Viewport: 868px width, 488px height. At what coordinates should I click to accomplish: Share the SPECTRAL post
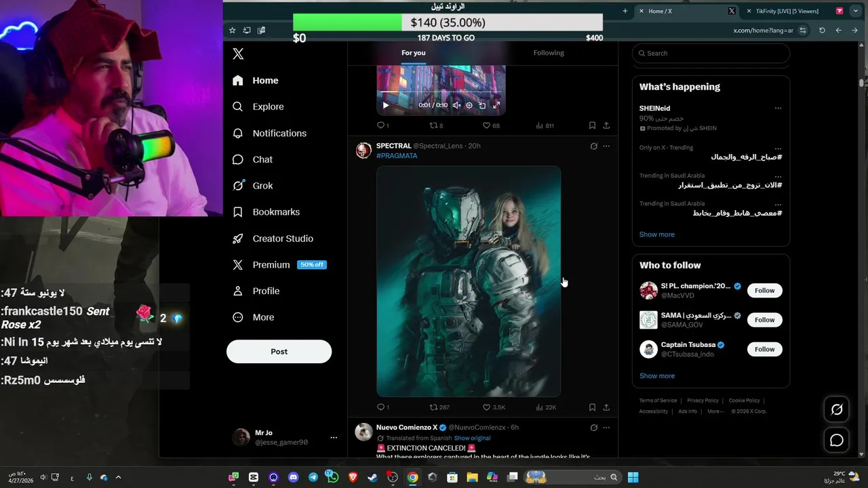click(x=606, y=407)
